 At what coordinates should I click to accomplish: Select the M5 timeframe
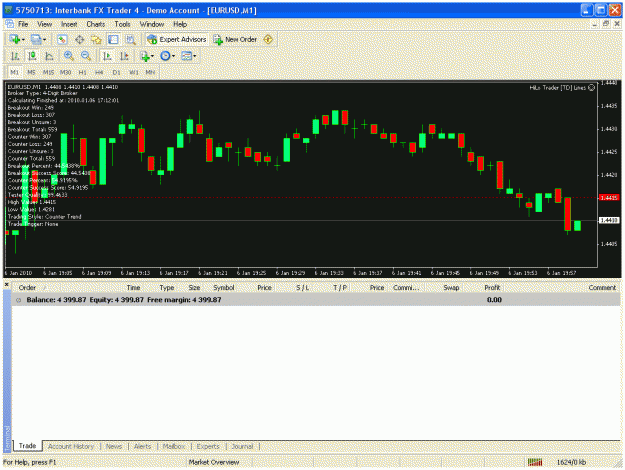[31, 73]
